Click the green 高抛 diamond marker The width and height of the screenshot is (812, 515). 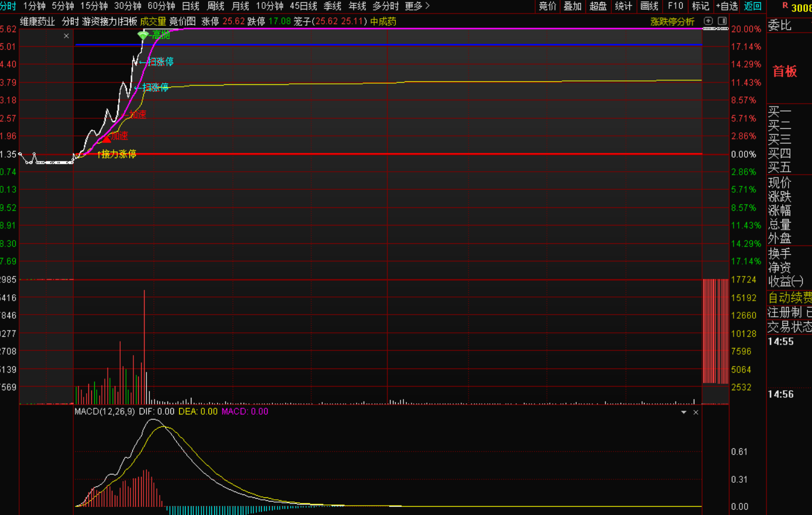[143, 36]
